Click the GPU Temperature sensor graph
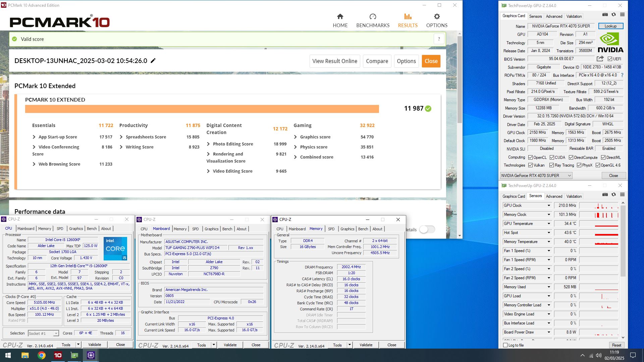The width and height of the screenshot is (644, 362). (599, 224)
